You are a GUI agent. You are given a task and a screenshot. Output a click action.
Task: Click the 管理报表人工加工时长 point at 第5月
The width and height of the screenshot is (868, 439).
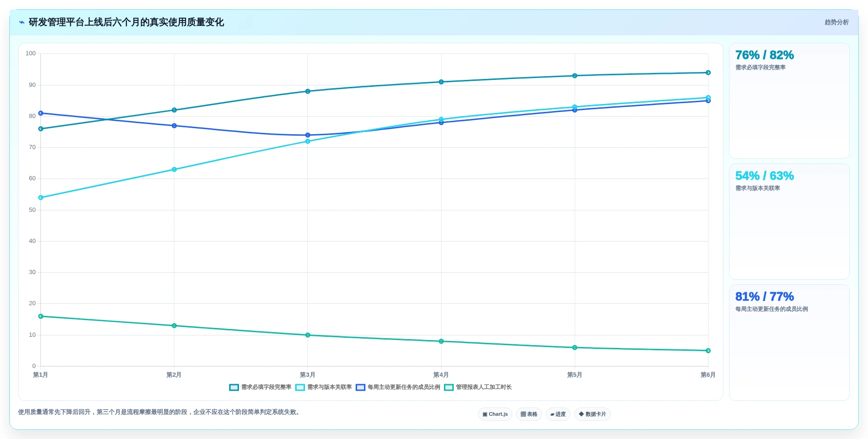click(x=575, y=347)
